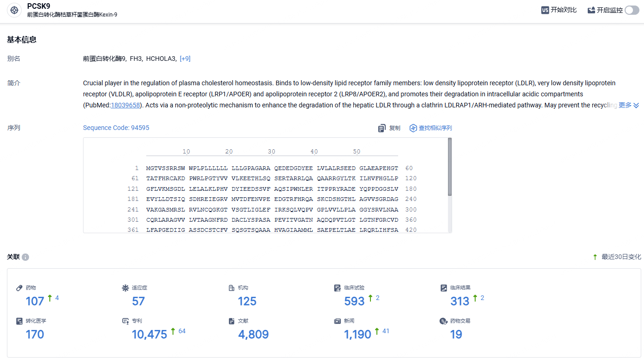Click the info icon next to 关联
This screenshot has height=359, width=644.
(25, 257)
